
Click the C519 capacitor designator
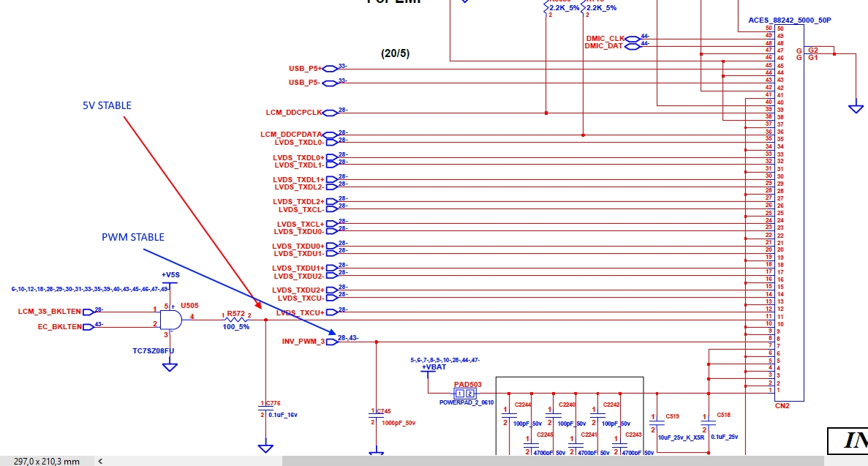click(672, 416)
